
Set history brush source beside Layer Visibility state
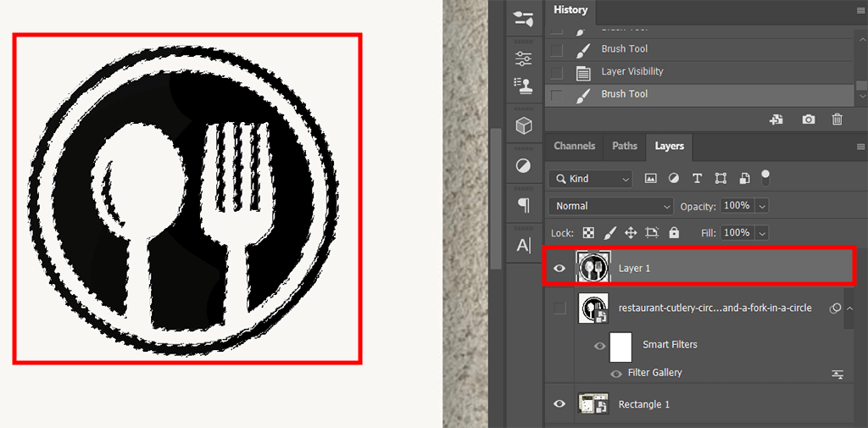pos(556,73)
